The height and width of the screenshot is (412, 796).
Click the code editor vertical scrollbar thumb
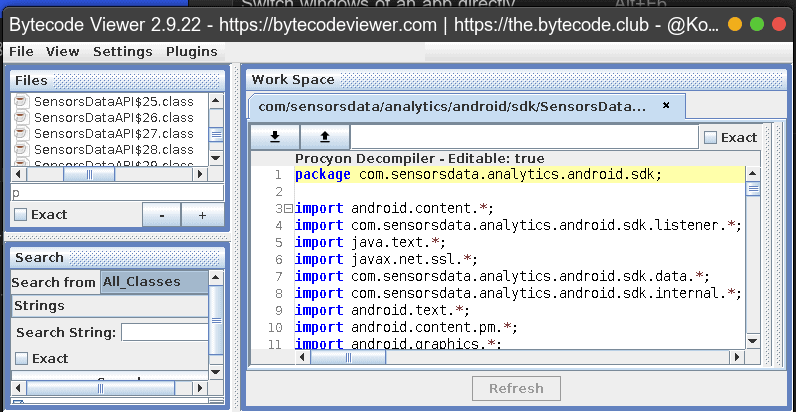[753, 190]
